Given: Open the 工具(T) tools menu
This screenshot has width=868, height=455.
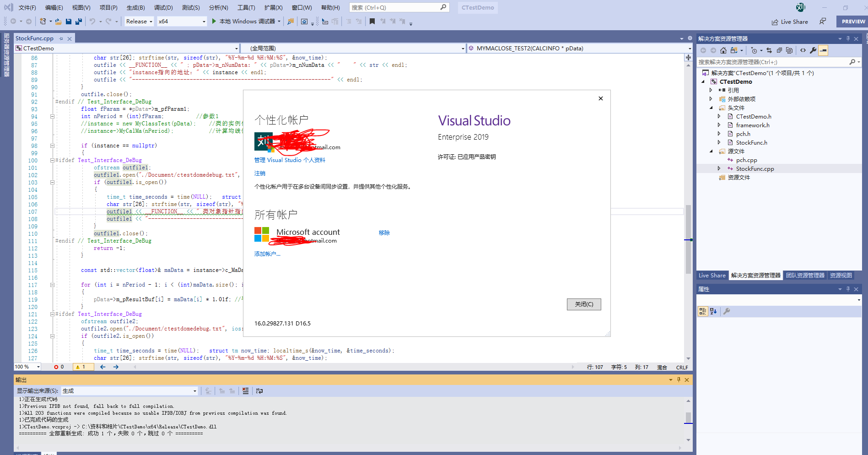Looking at the screenshot, I should click(246, 8).
